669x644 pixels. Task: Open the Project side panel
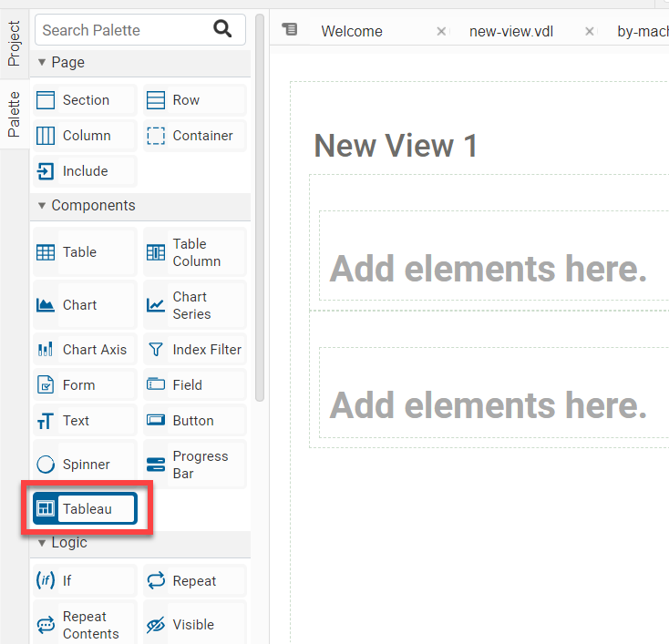(14, 44)
